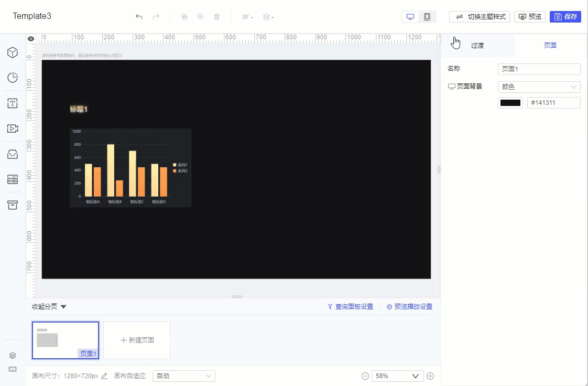588x386 pixels.
Task: Select the 页面 tab in right panel
Action: pos(550,45)
